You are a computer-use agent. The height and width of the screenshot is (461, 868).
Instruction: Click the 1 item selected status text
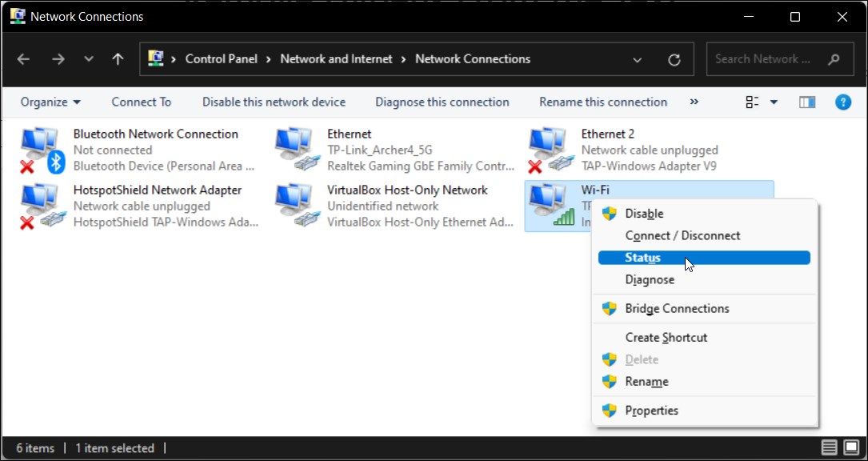pos(114,448)
